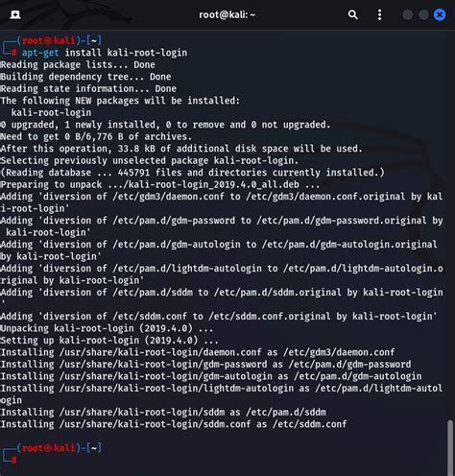Click Installing line for lightdm-autologin

pos(222,394)
